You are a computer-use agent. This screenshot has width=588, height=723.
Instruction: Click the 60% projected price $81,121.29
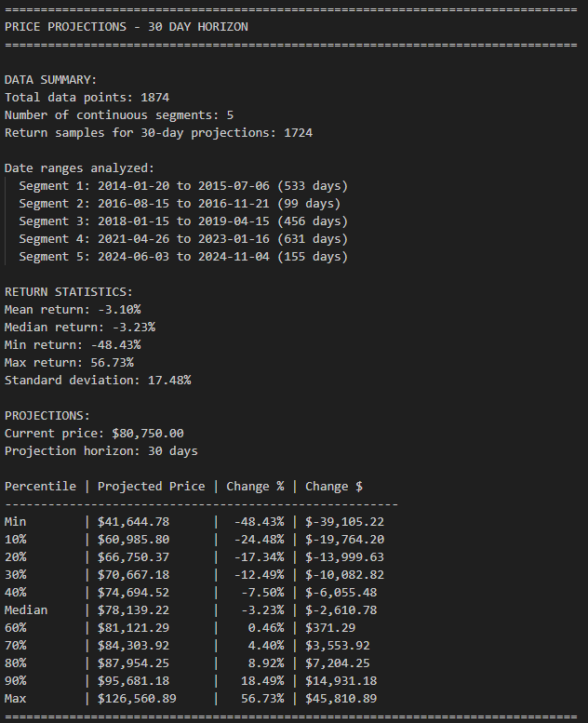(133, 627)
